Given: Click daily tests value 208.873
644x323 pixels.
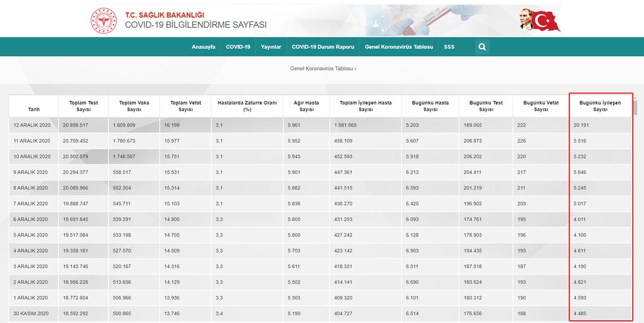Looking at the screenshot, I should point(472,141).
